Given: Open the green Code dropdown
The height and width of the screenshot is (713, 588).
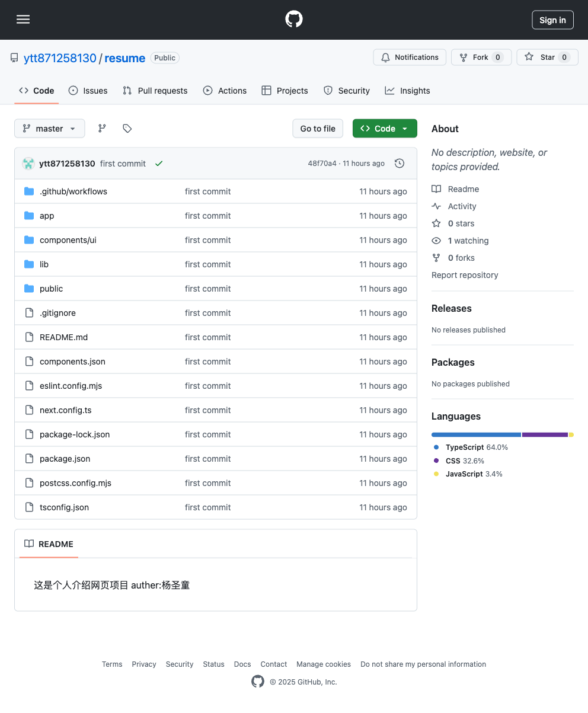Looking at the screenshot, I should click(385, 129).
